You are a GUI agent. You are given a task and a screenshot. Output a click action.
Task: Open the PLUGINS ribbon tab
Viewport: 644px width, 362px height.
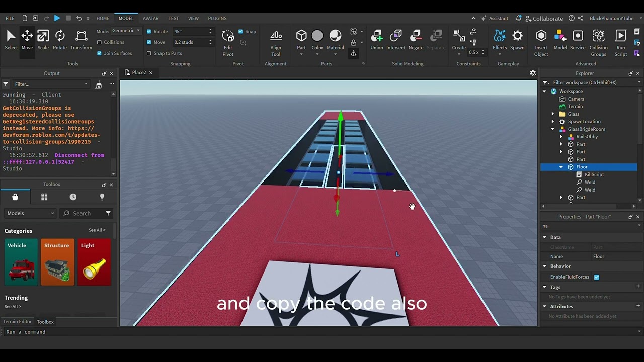pos(217,18)
